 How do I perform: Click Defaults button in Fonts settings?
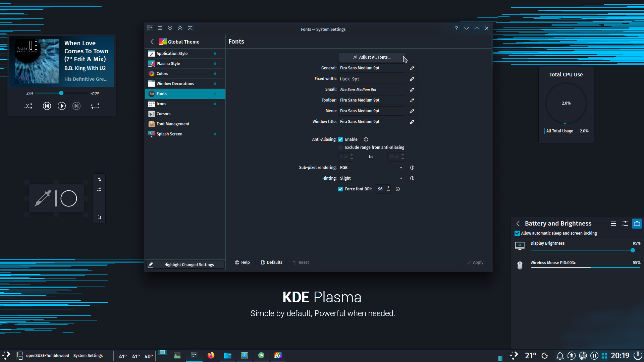[x=272, y=262]
